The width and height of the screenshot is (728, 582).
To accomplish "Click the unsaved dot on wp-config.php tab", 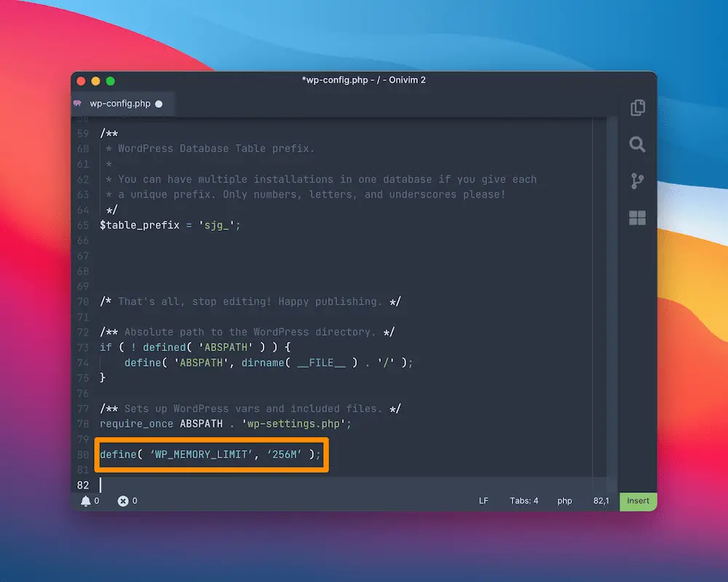I will click(x=159, y=104).
